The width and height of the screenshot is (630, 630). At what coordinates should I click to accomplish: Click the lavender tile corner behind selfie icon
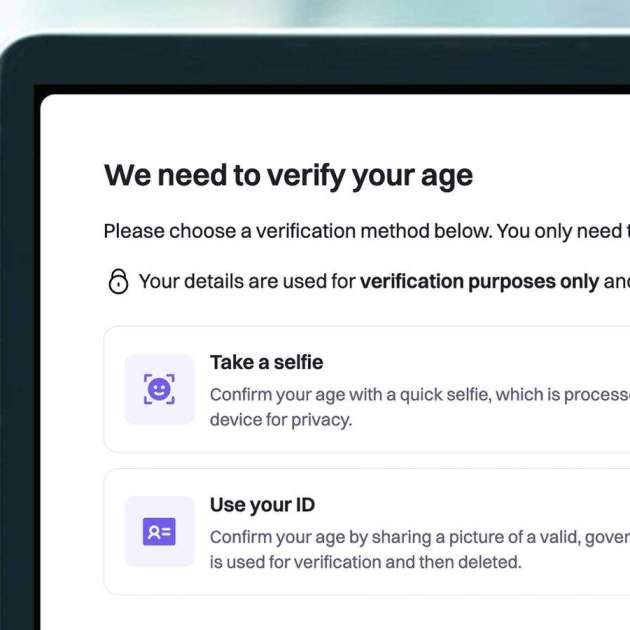click(x=132, y=362)
